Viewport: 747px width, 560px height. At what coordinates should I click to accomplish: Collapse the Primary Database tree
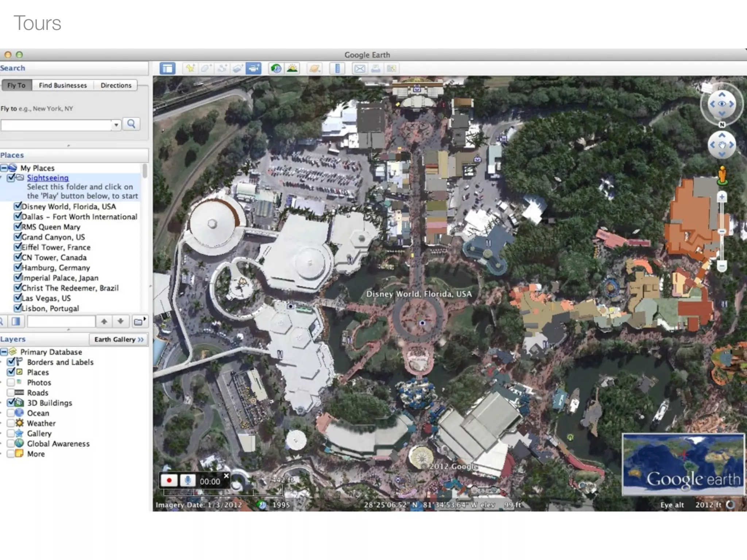click(4, 352)
